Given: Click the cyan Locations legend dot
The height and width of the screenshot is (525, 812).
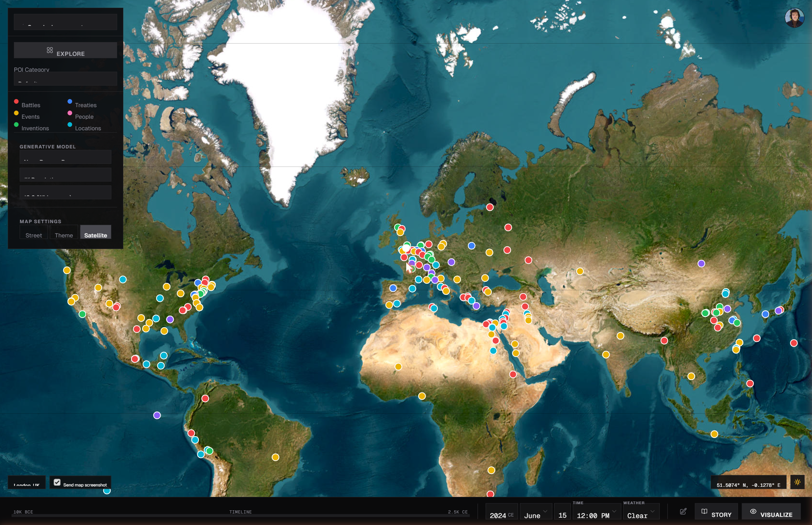Looking at the screenshot, I should [x=70, y=125].
